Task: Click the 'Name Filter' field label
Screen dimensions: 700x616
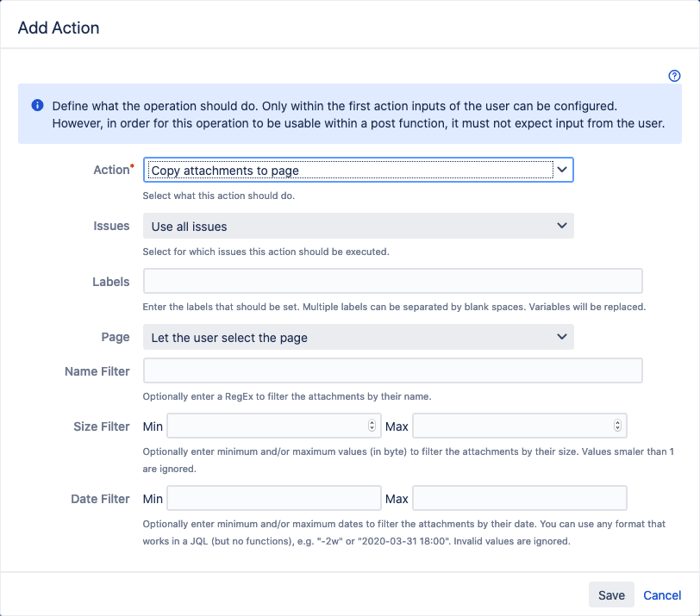Action: tap(97, 371)
